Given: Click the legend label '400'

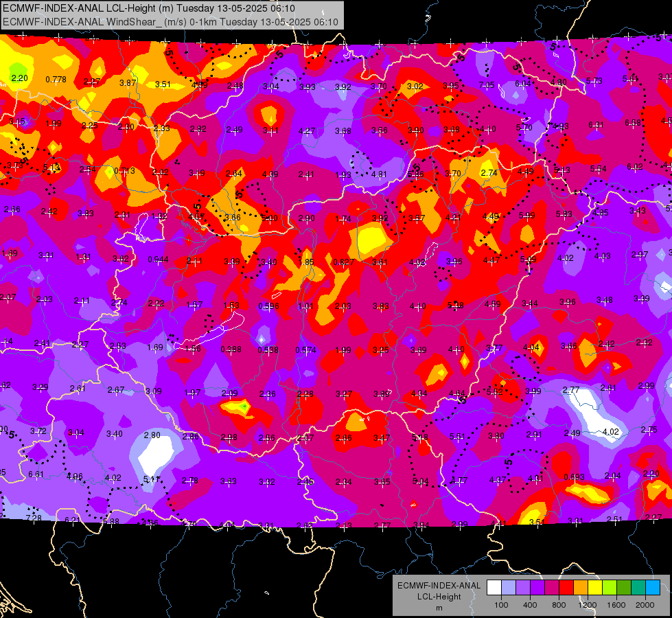Looking at the screenshot, I should tap(530, 605).
